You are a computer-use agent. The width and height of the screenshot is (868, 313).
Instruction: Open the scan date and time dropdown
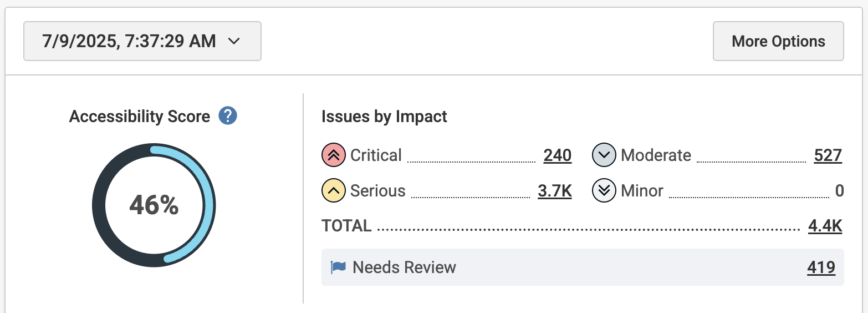point(142,41)
